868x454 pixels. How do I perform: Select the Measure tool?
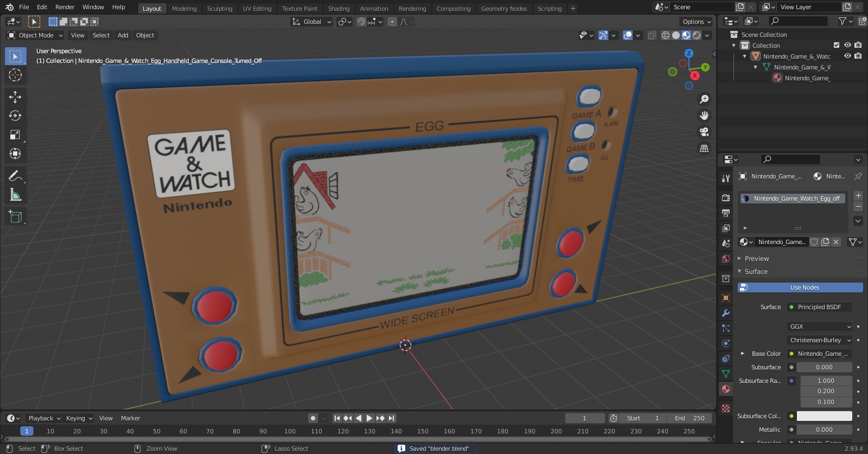[15, 195]
